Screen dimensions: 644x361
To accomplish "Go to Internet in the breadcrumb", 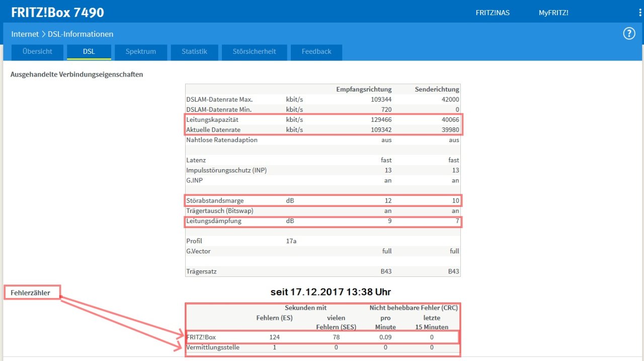I will (25, 34).
